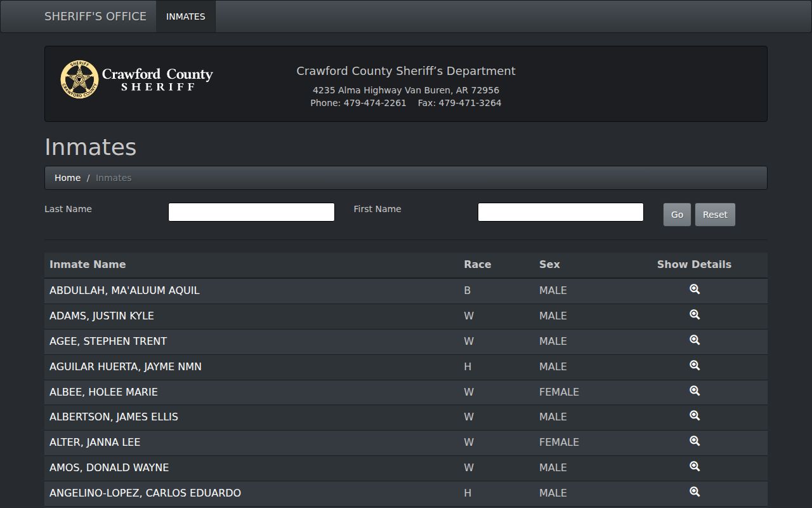Click the Crawford County Sheriff's Department heading
Image resolution: width=812 pixels, height=508 pixels.
coord(406,71)
